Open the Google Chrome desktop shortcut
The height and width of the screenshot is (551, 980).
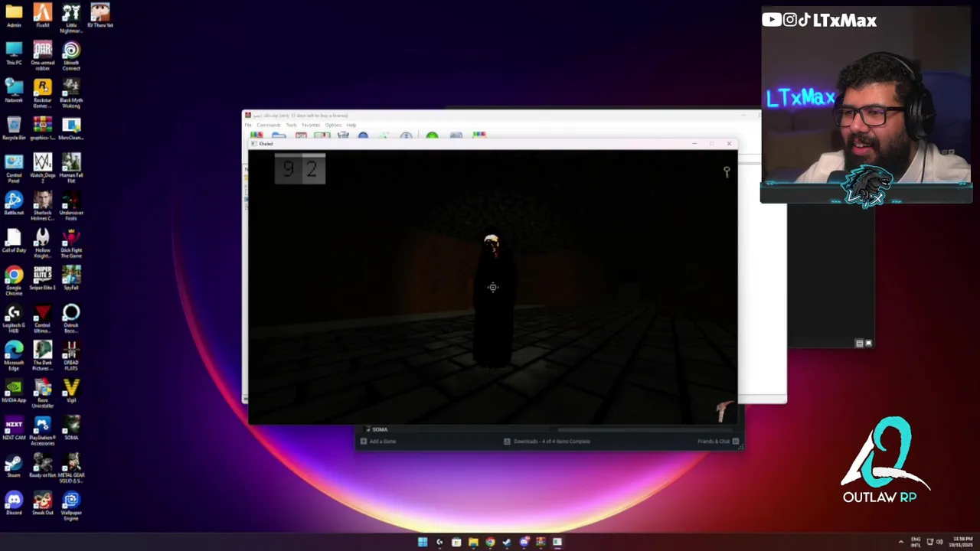coord(14,280)
